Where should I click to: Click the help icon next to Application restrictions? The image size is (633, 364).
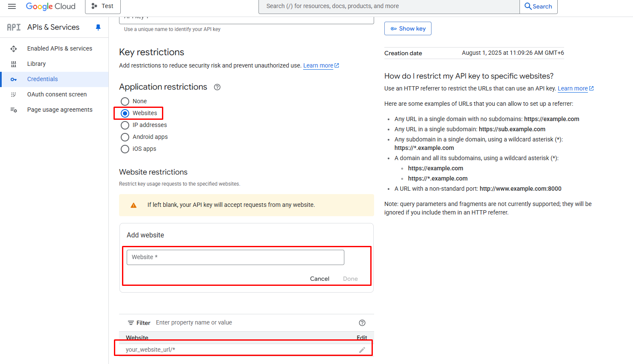(x=217, y=87)
